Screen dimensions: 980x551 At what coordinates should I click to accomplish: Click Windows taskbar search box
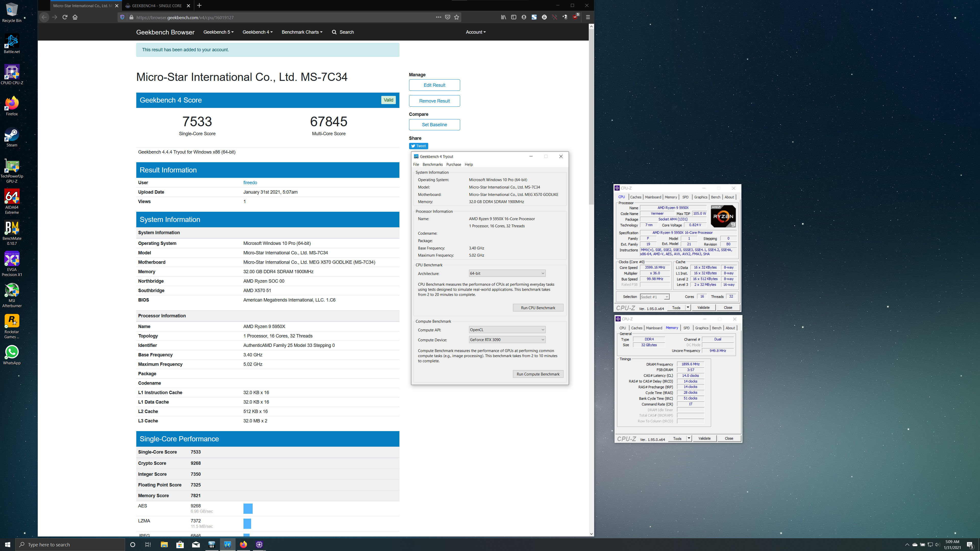[70, 545]
